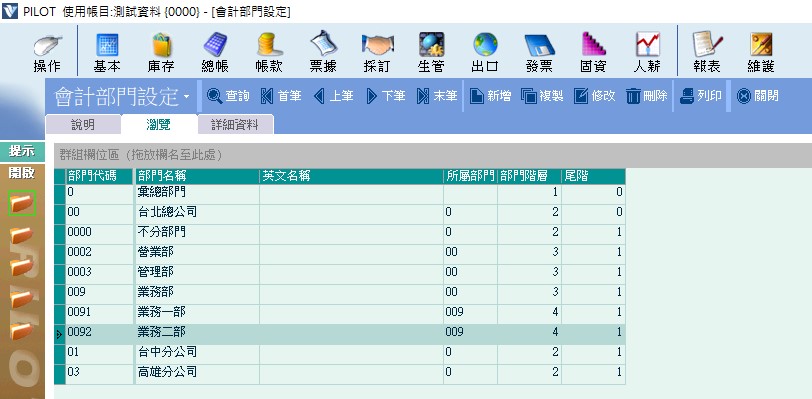Expand the 會計部門設定 title dropdown arrow
Viewport: 812px width, 399px height.
click(x=186, y=97)
